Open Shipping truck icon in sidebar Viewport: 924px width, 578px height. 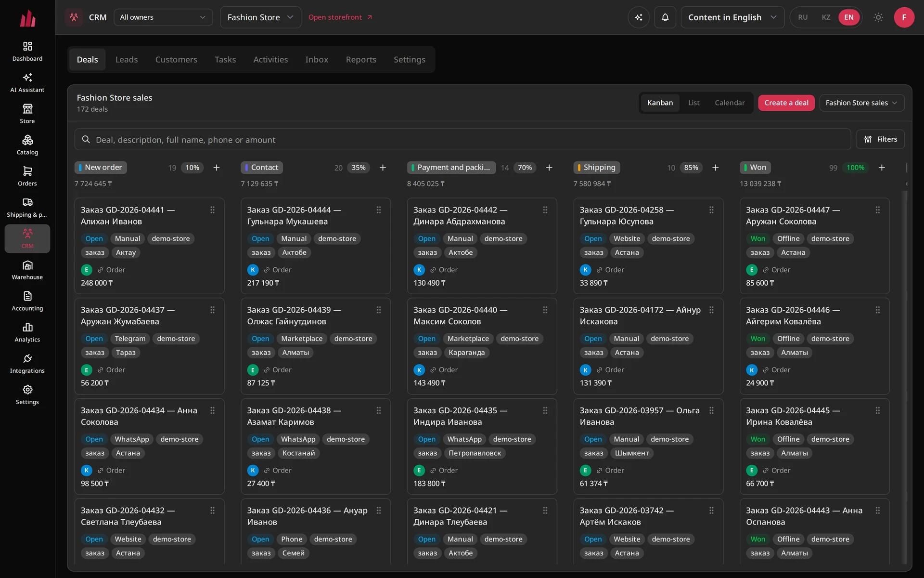click(27, 202)
